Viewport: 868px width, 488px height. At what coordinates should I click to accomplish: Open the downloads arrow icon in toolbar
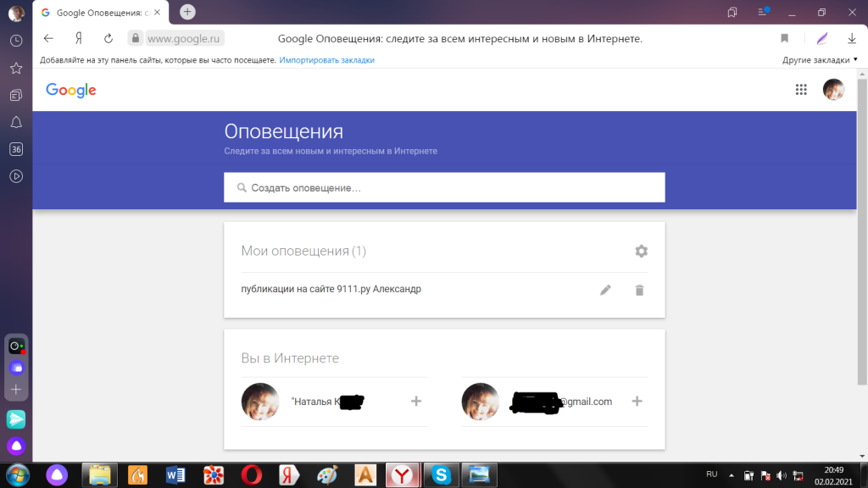(x=852, y=38)
